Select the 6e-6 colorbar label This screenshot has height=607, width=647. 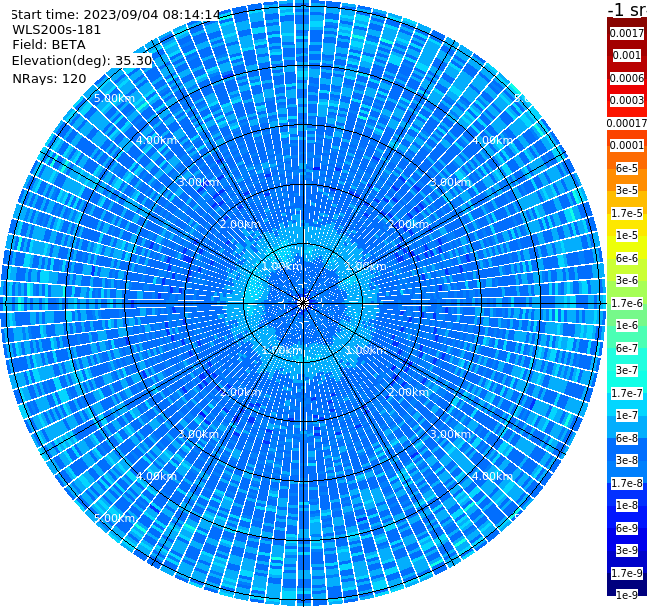point(627,258)
